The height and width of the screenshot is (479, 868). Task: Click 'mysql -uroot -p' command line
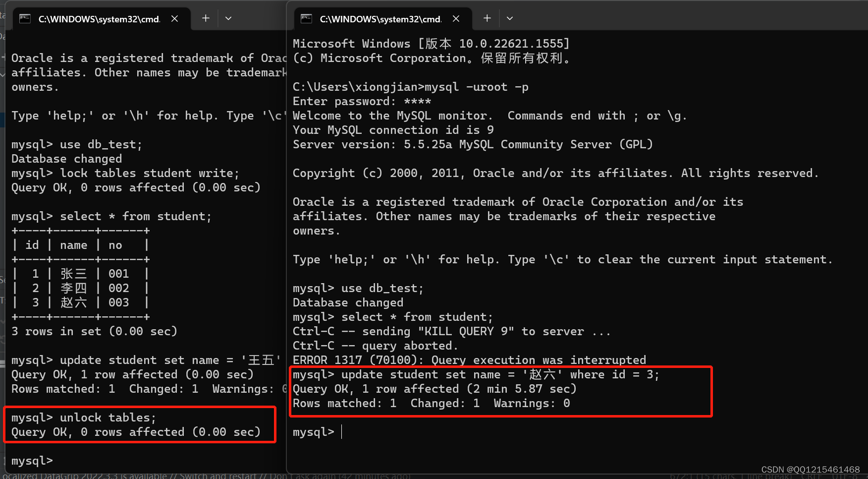point(411,87)
